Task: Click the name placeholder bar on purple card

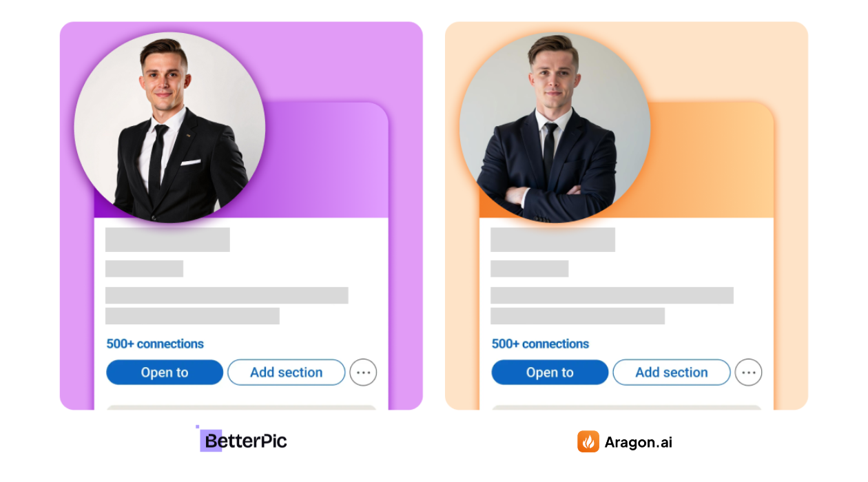Action: [167, 240]
